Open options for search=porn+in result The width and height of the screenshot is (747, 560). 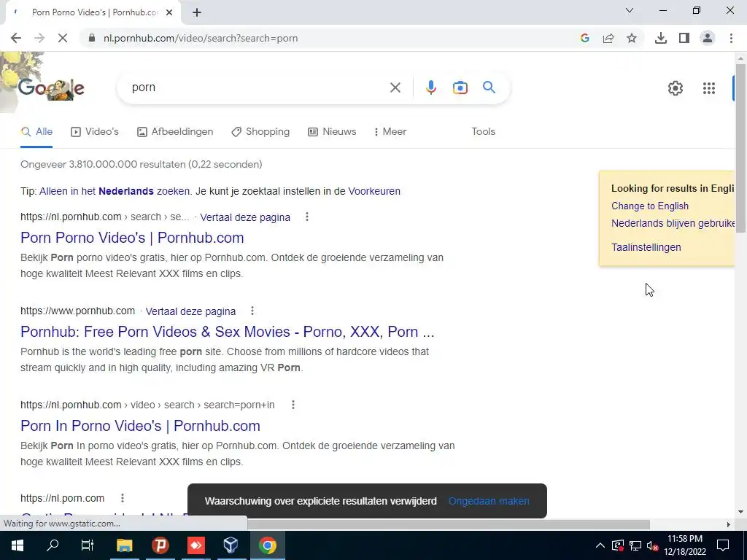tap(293, 405)
